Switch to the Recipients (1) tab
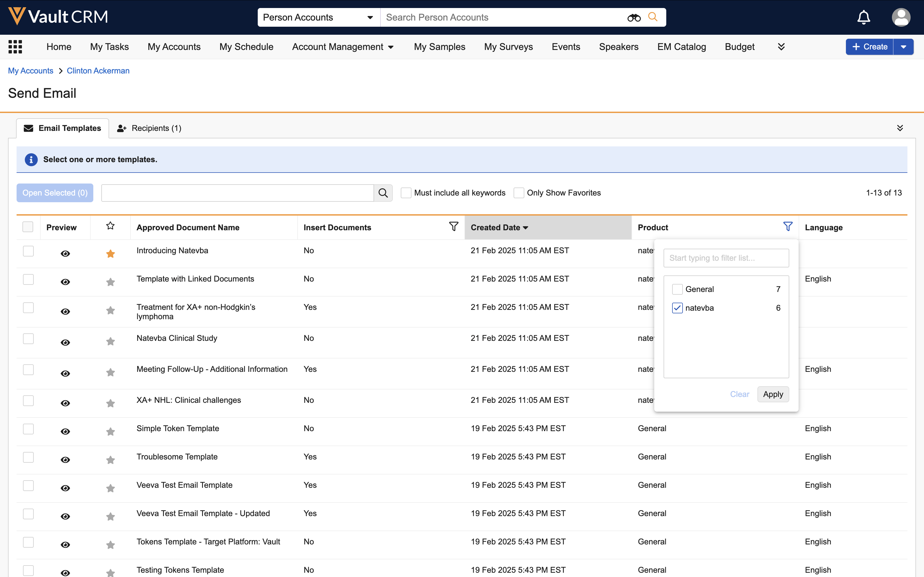This screenshot has width=924, height=577. tap(150, 128)
